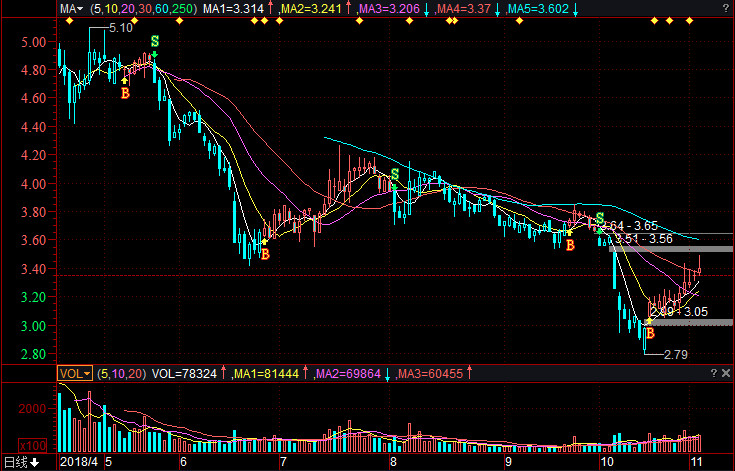Click the MA parameters (5,10,20,30,60,250)
The image size is (735, 471).
tap(142, 8)
